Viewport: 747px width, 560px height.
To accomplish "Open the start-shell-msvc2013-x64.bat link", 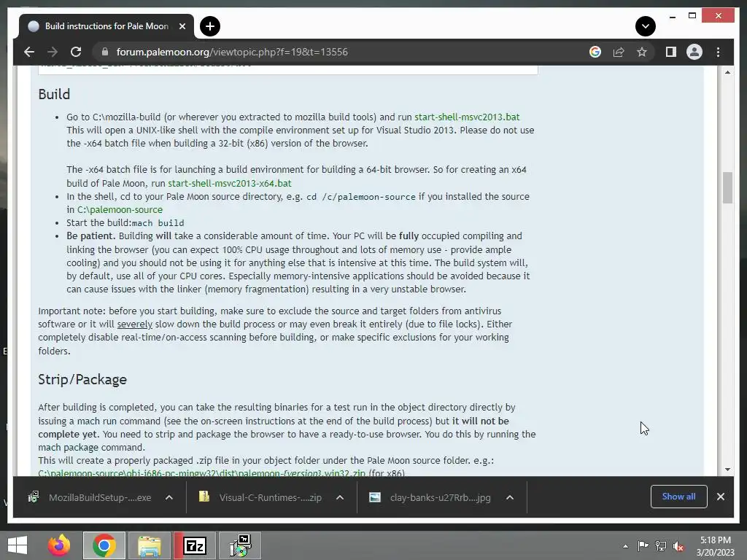I will coord(230,183).
